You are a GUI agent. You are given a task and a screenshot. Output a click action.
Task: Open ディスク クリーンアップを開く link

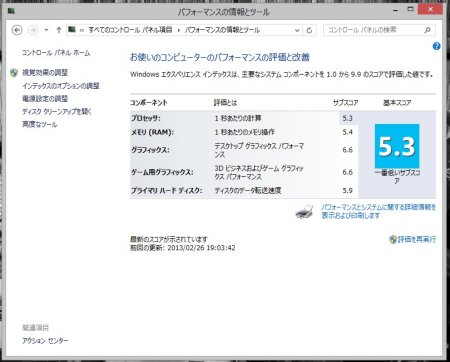(x=56, y=111)
